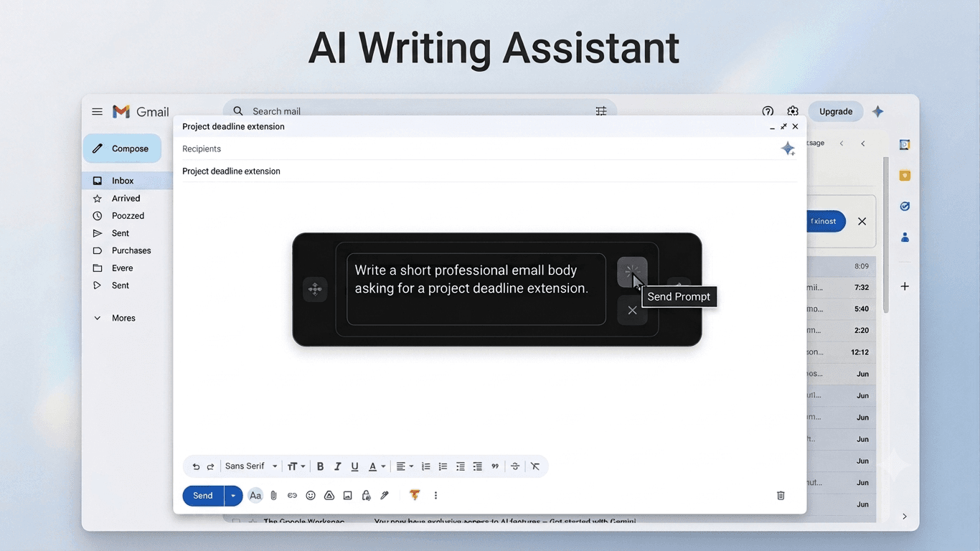Open the AI sparkle icon in compose header

pyautogui.click(x=788, y=149)
